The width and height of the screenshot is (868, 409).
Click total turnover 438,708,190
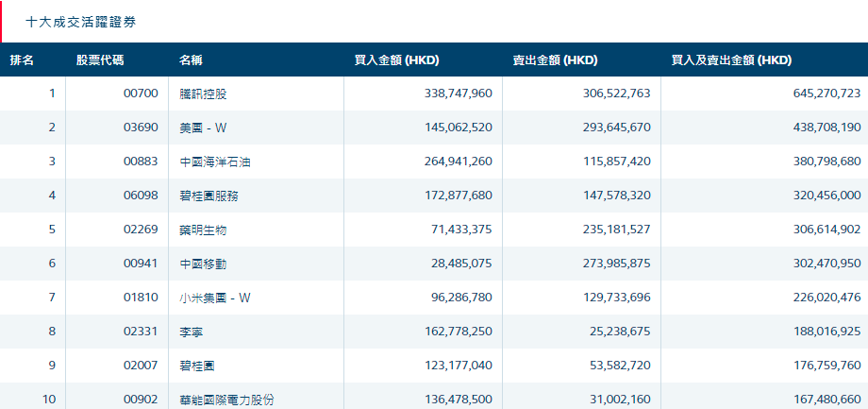click(x=827, y=127)
